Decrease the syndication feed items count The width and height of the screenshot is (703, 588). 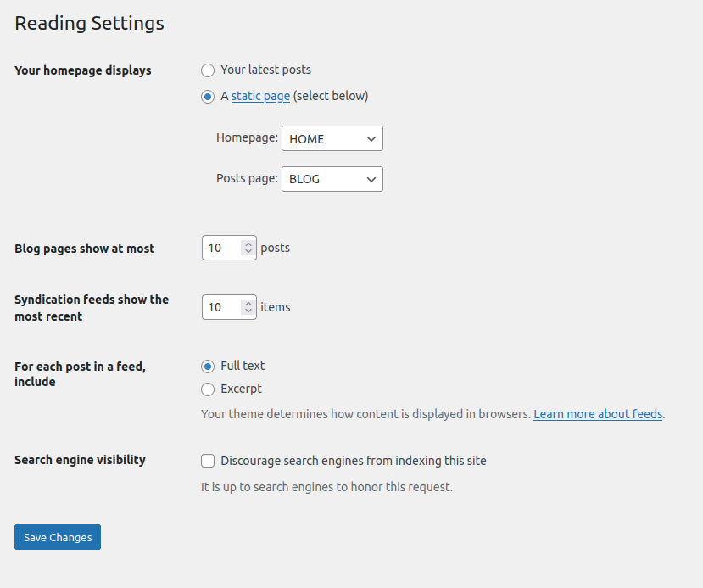(248, 311)
